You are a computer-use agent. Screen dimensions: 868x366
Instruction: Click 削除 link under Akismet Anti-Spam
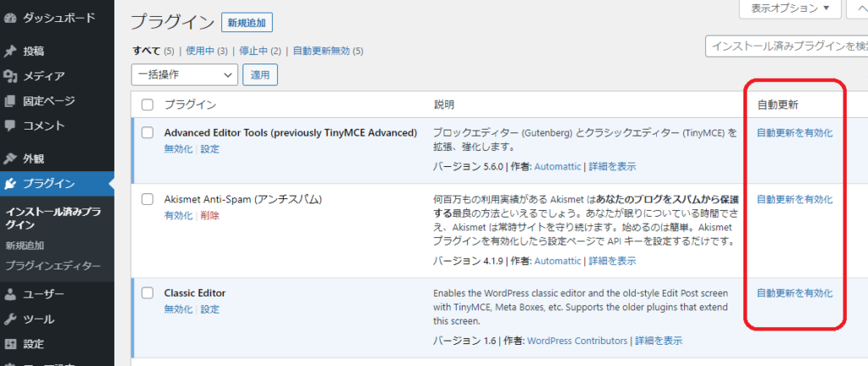209,216
